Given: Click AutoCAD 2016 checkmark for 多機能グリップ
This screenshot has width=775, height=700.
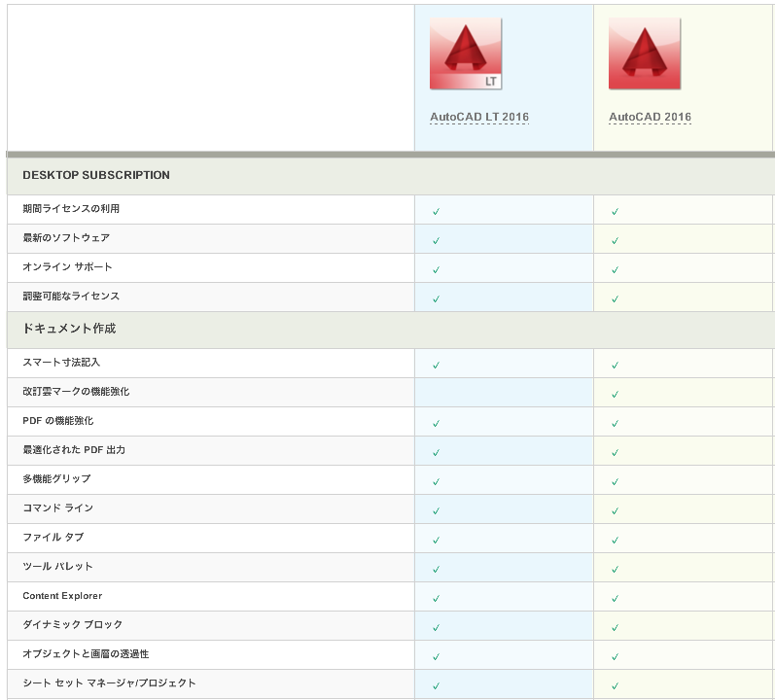Looking at the screenshot, I should (x=615, y=482).
